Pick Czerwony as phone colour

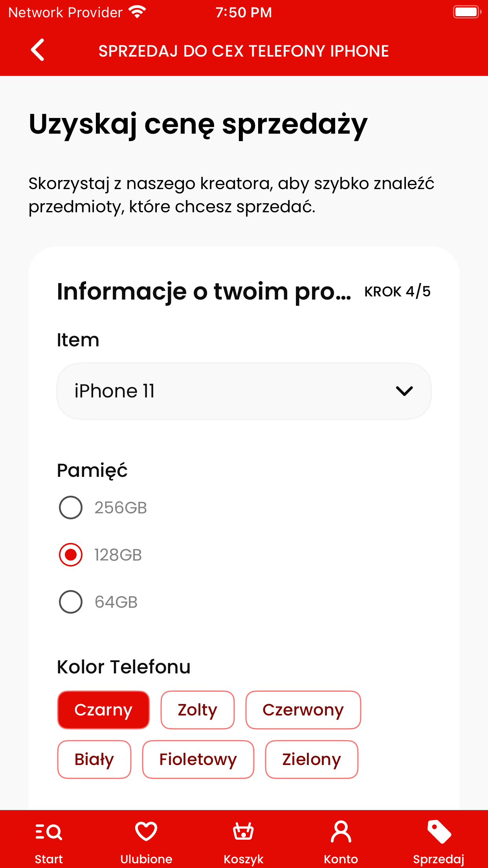point(303,710)
